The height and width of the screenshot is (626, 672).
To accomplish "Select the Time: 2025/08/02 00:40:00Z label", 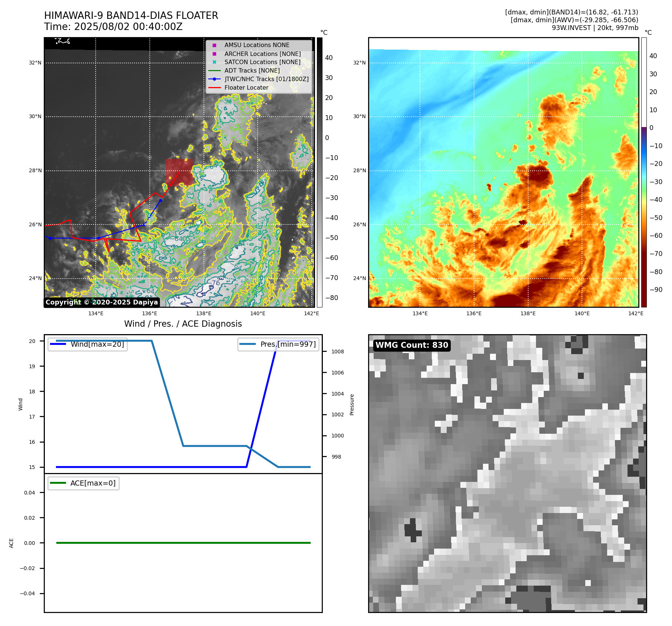I will pyautogui.click(x=113, y=27).
